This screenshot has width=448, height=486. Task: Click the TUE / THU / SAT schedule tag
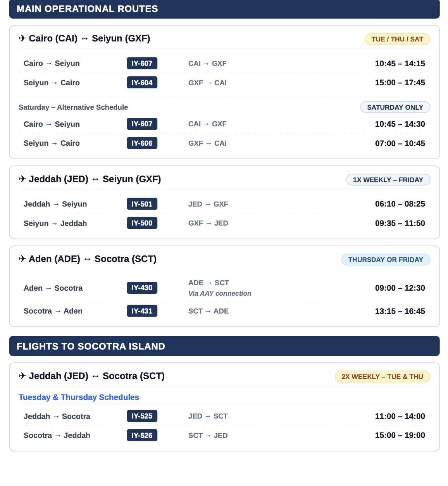coord(397,39)
